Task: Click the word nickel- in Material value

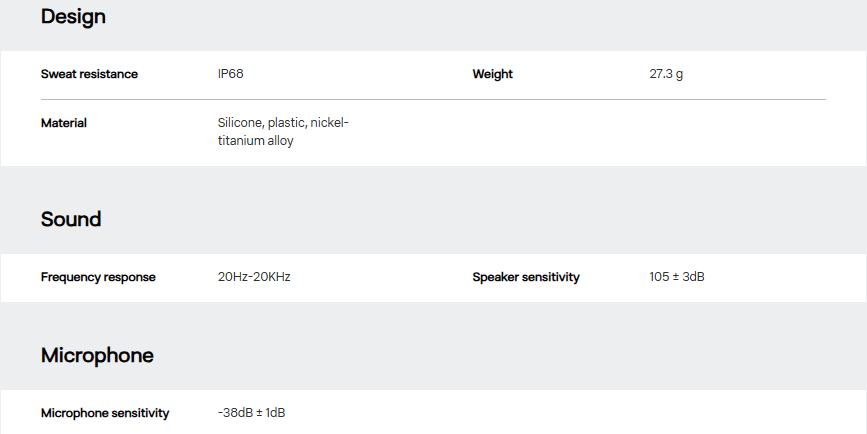Action: coord(329,123)
